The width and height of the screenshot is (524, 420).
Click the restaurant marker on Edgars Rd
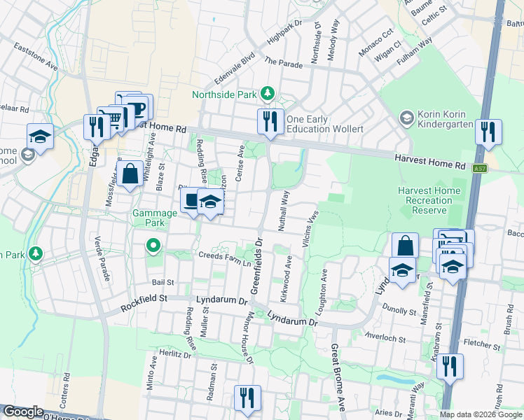pyautogui.click(x=97, y=127)
